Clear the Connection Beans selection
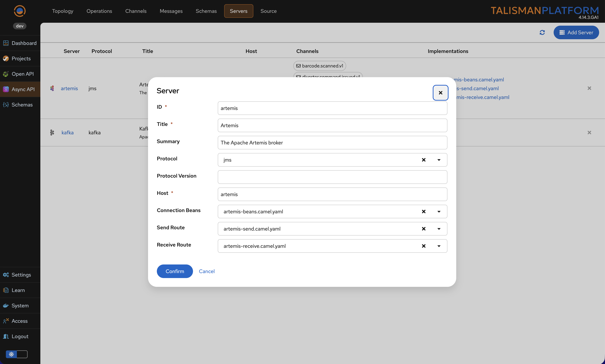 423,212
